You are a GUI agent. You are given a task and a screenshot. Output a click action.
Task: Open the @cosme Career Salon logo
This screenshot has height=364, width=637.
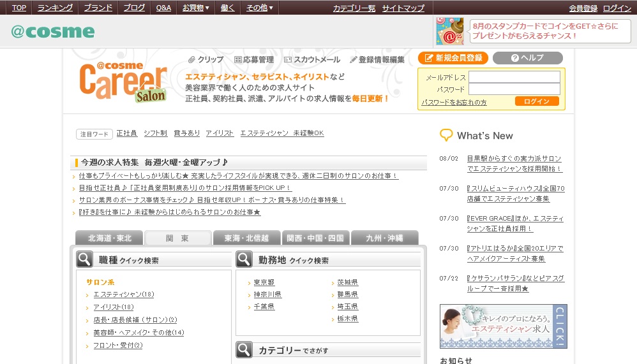(123, 81)
